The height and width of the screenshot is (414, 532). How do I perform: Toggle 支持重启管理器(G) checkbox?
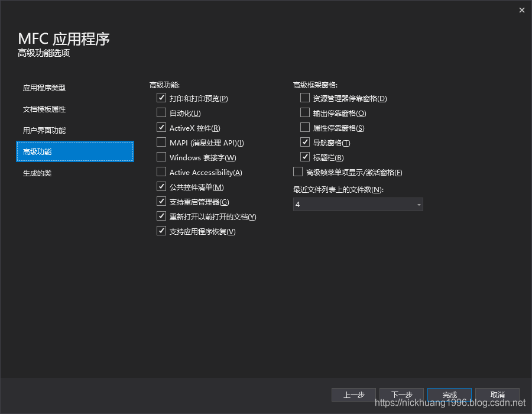(x=161, y=201)
